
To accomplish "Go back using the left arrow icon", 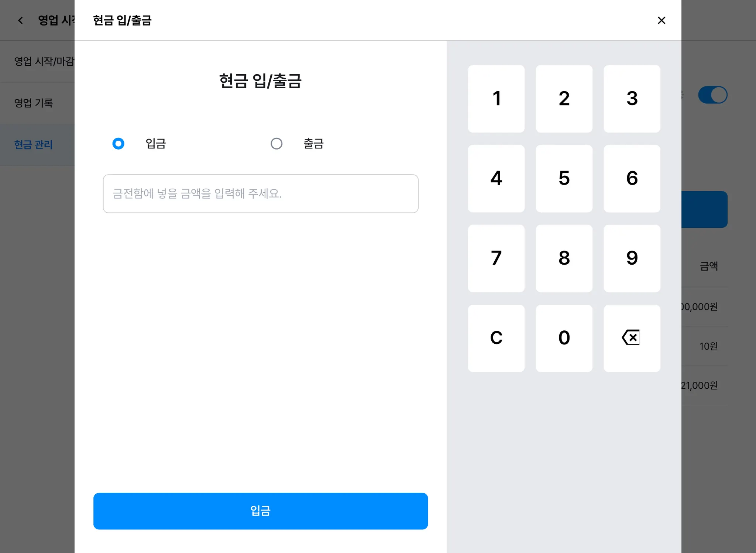I will [21, 20].
